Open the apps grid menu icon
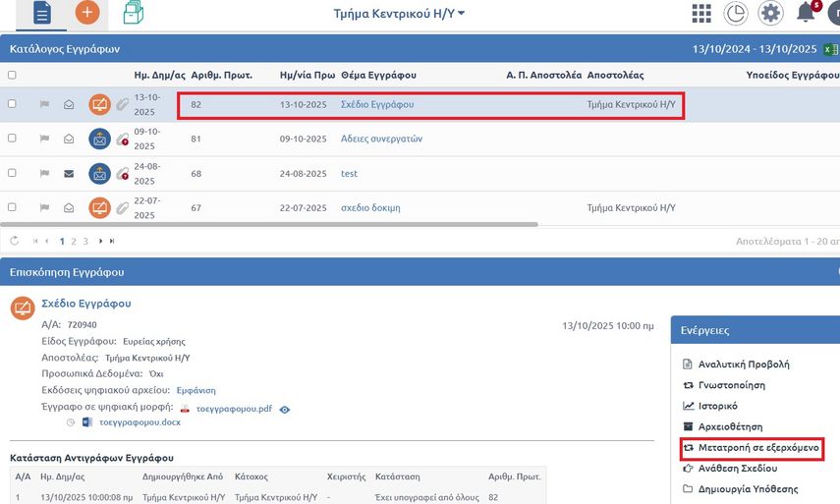This screenshot has width=840, height=504. coord(700,13)
